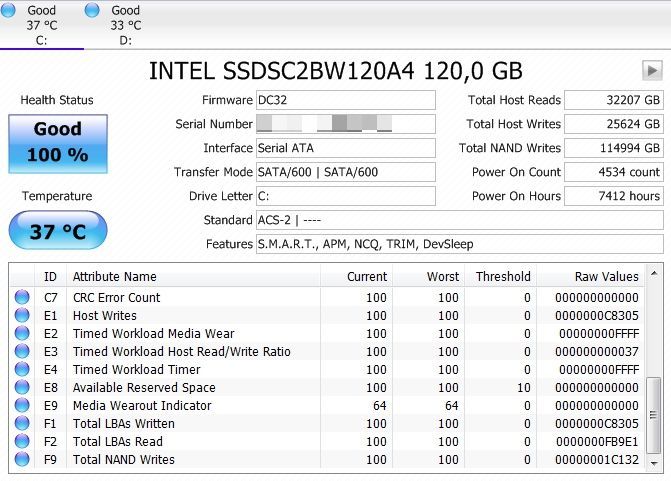
Task: Click the status orb for Total NAND Writes
Action: click(22, 460)
